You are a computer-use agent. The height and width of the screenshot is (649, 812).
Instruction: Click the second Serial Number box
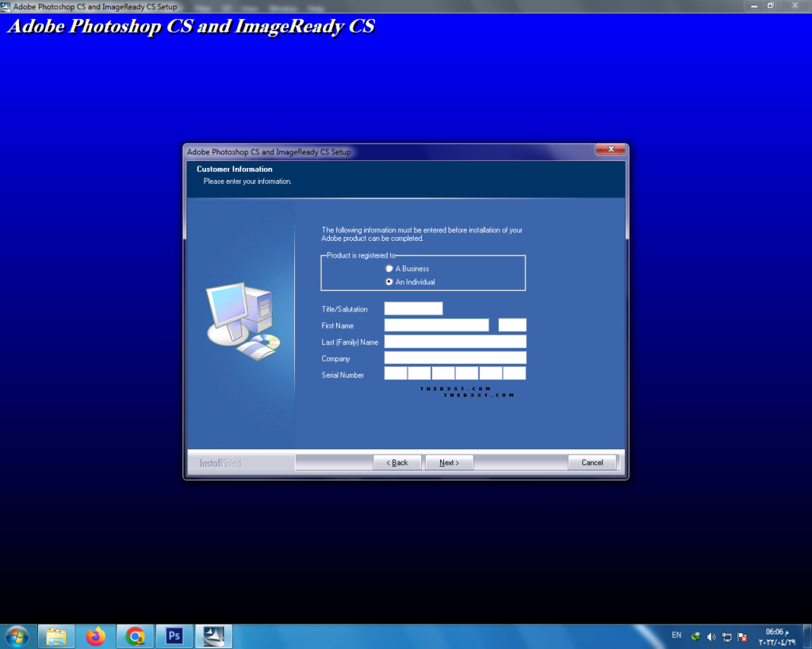click(x=419, y=374)
